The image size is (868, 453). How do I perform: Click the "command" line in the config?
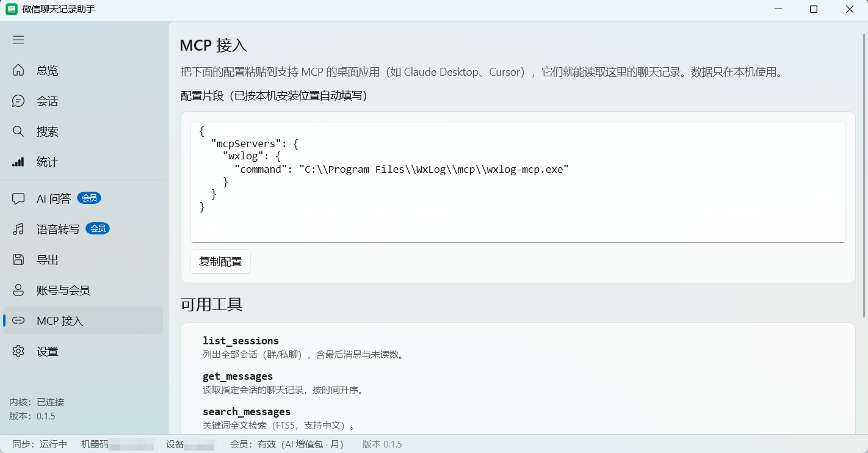pyautogui.click(x=401, y=169)
